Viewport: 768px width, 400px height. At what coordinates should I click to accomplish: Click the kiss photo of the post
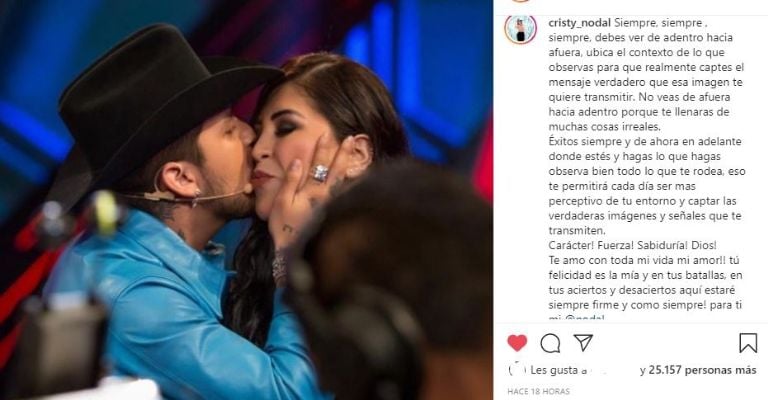pos(246,200)
